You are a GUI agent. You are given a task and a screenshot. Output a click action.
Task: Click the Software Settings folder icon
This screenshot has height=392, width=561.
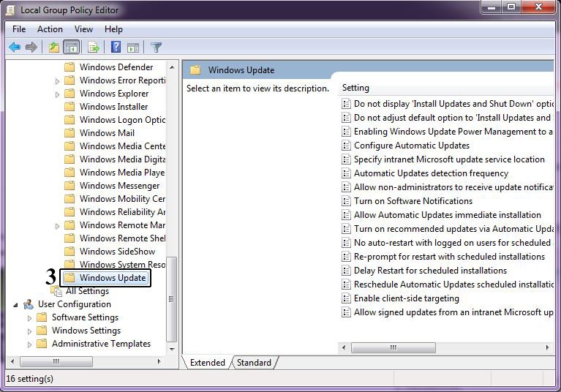click(42, 317)
